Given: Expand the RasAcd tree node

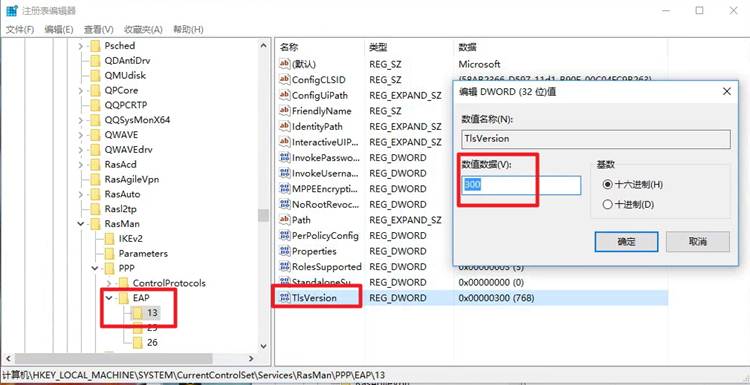Looking at the screenshot, I should [x=80, y=164].
